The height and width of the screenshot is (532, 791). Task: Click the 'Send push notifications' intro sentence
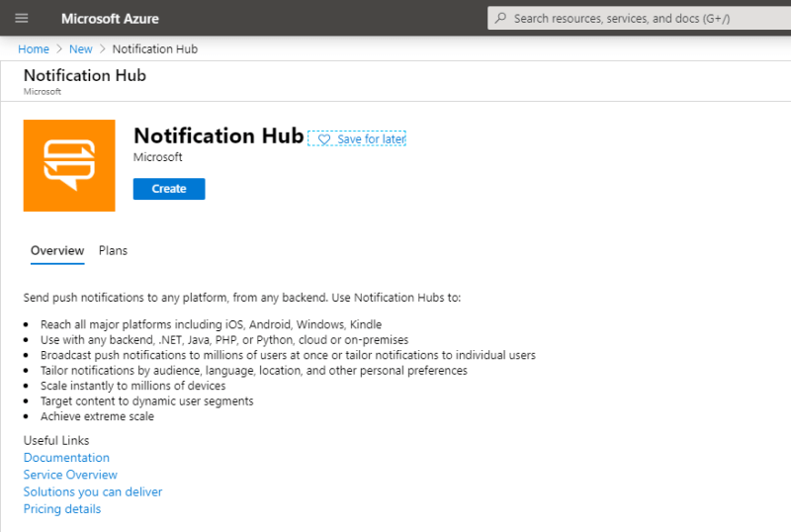click(x=242, y=298)
